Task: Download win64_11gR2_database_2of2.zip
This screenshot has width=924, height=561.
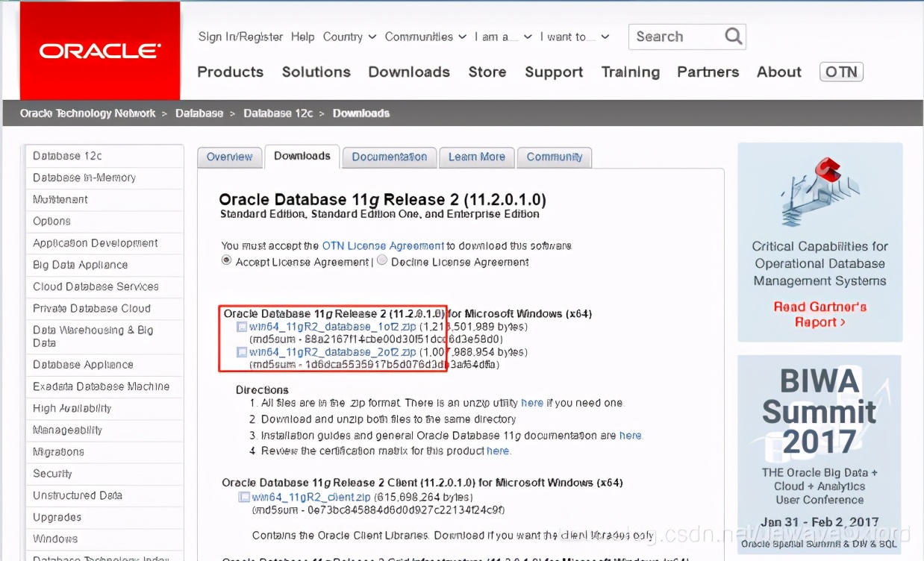Action: 333,351
